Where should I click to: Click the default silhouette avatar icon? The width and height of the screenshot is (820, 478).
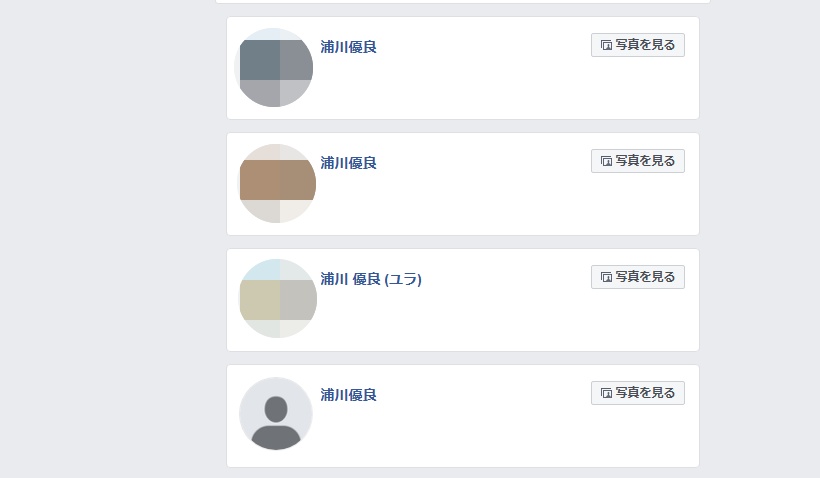pos(276,414)
